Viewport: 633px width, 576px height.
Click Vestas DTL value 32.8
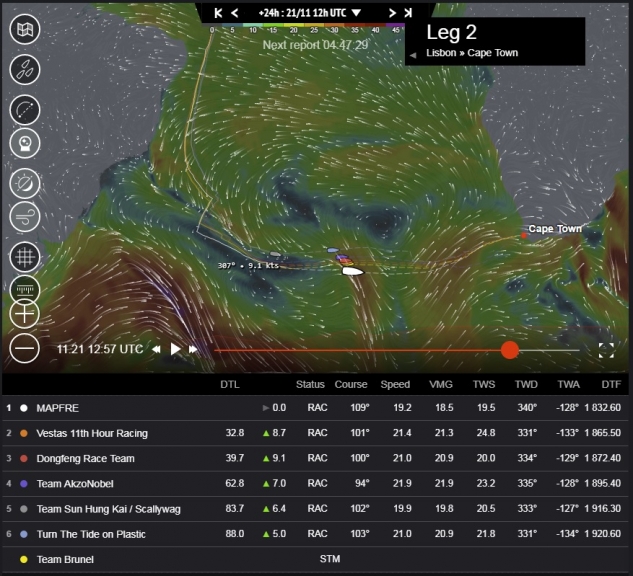point(235,433)
